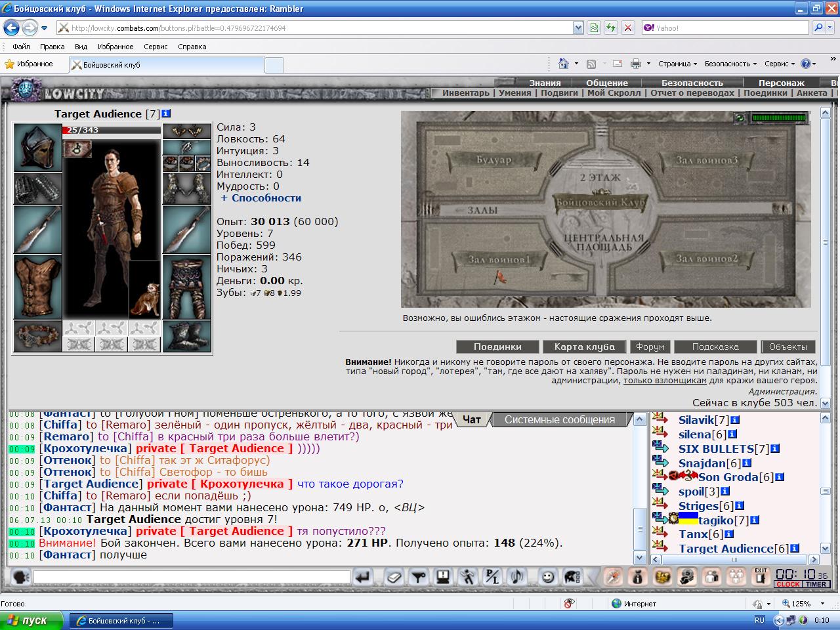Screen dimensions: 840x630
Task: Toggle the TIMER mode under the clock
Action: click(x=816, y=584)
